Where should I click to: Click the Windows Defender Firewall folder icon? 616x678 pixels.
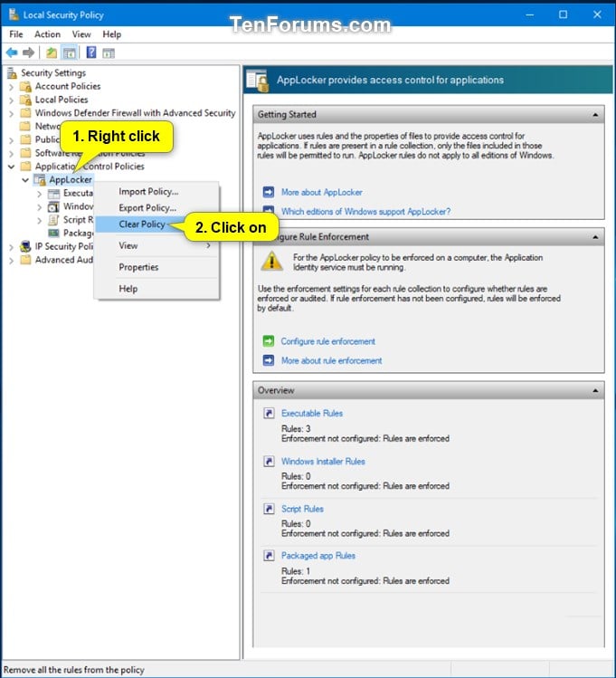pyautogui.click(x=26, y=113)
